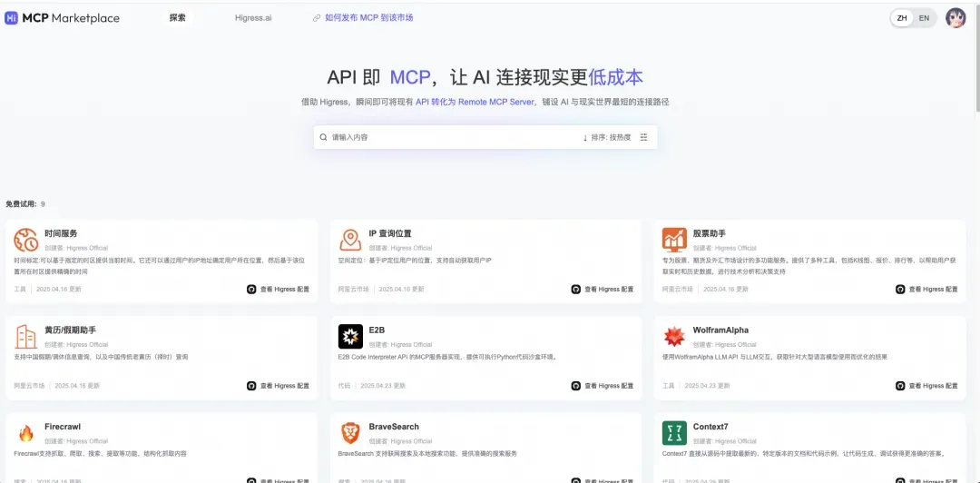Click MCP Marketplace brand text
This screenshot has width=980, height=483.
(x=71, y=18)
